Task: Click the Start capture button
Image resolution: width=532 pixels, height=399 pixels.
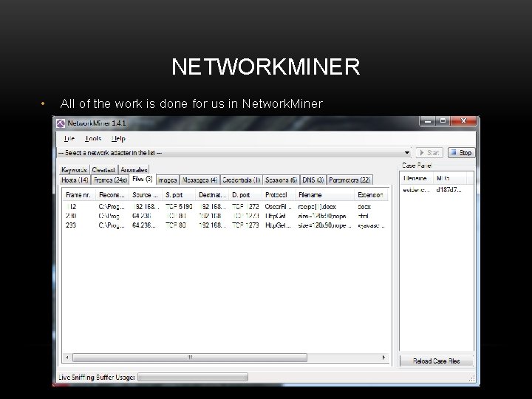Action: [x=429, y=153]
